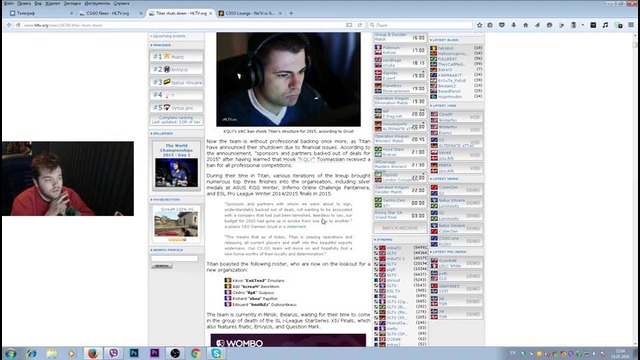Image resolution: width=640 pixels, height=360 pixels.
Task: Open the Upcoming events link
Action: coord(169,36)
